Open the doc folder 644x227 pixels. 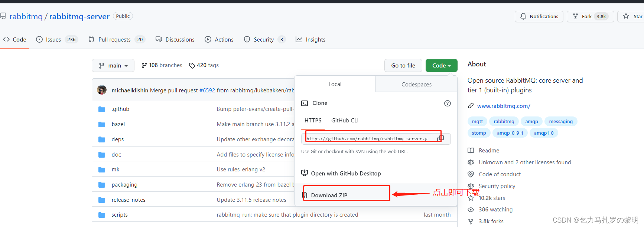pos(116,155)
